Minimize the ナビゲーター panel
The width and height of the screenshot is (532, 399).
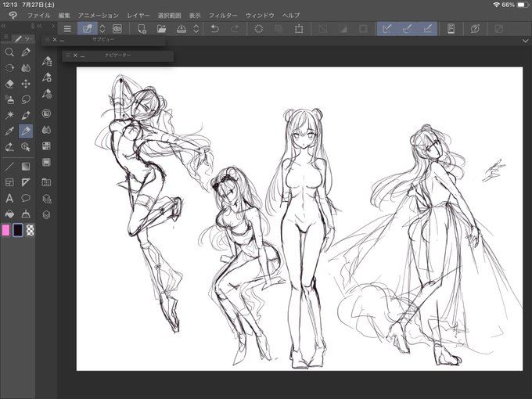(x=82, y=56)
